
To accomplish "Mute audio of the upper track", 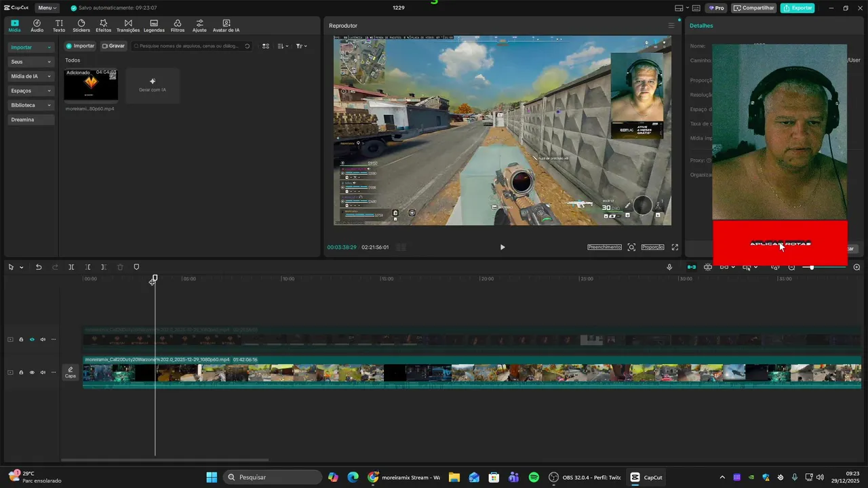I will pos(43,340).
